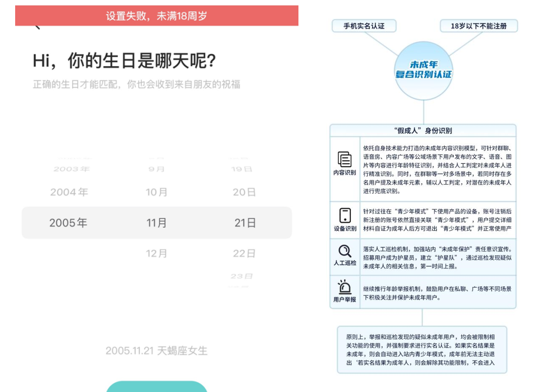The width and height of the screenshot is (534, 392).
Task: Pick 22日 in the day picker
Action: pos(244,253)
